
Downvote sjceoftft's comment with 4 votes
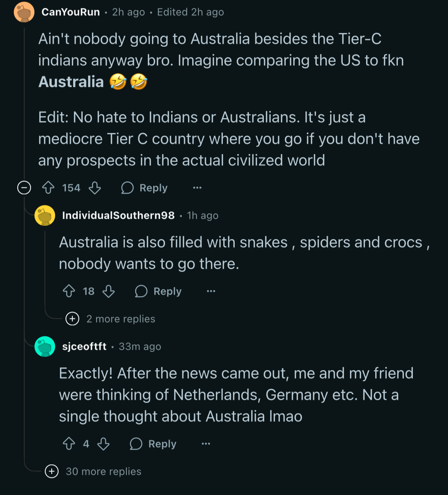click(103, 444)
